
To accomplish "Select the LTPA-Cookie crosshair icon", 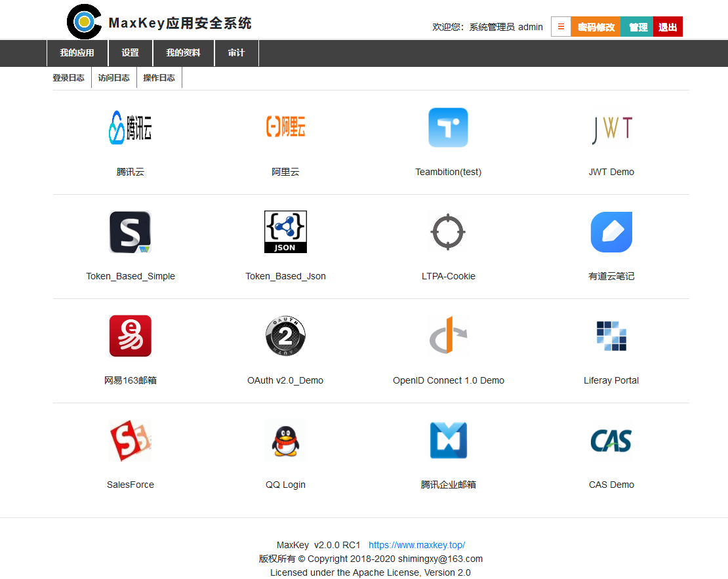I will (x=448, y=232).
